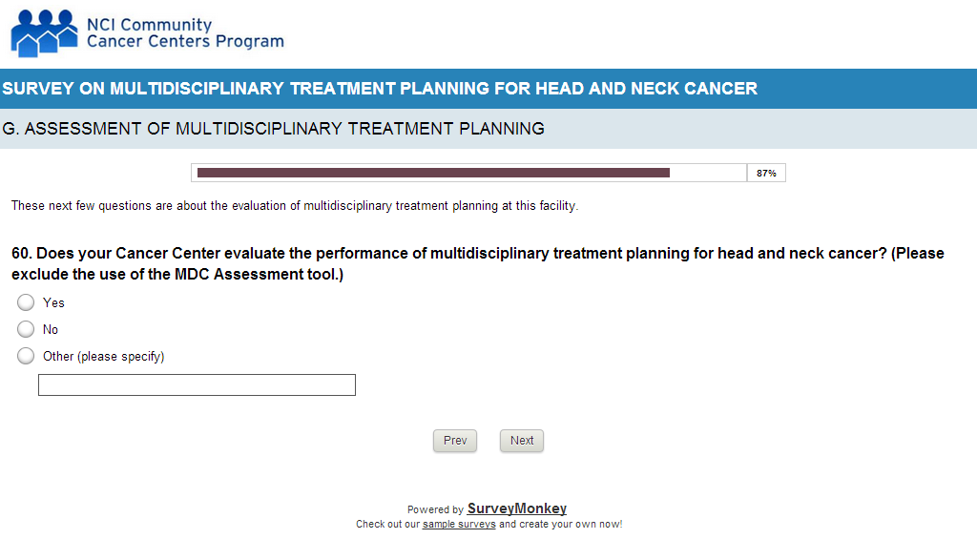The image size is (977, 560).
Task: Click the NCI Community Cancer Centers people logo
Action: click(44, 33)
